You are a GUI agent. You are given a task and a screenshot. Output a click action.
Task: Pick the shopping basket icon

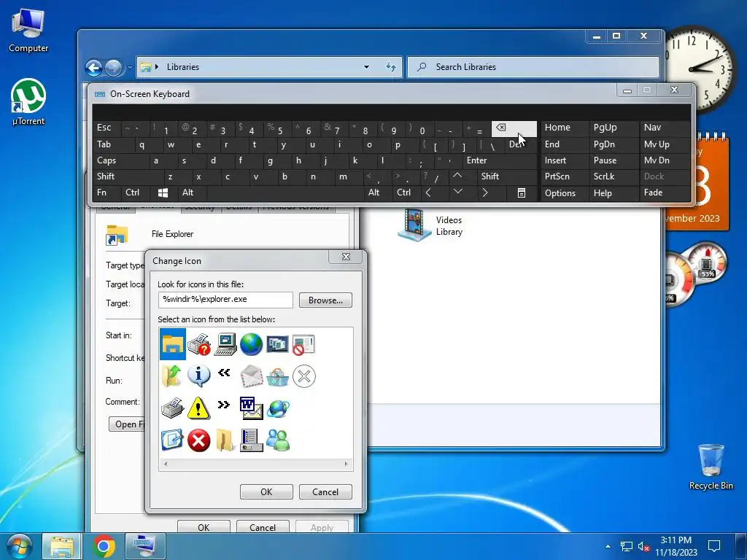click(x=277, y=377)
